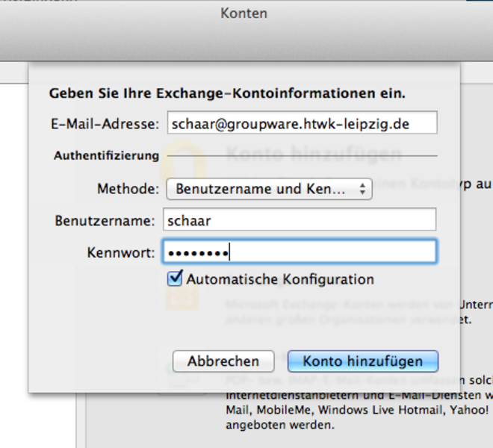Uncheck Automatische Konfiguration checkbox
This screenshot has height=448, width=493.
[x=175, y=279]
